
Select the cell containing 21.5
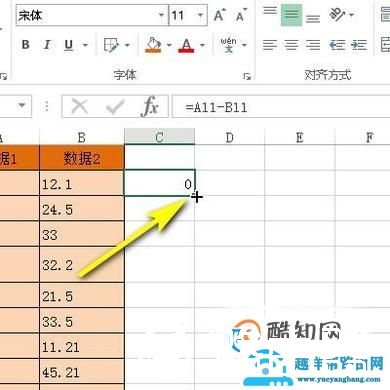pos(82,296)
